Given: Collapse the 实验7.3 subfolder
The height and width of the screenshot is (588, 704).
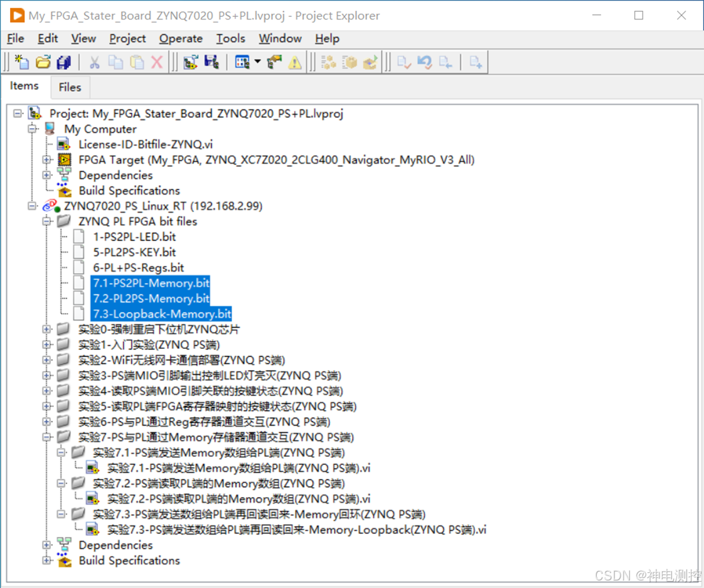Looking at the screenshot, I should click(x=61, y=514).
